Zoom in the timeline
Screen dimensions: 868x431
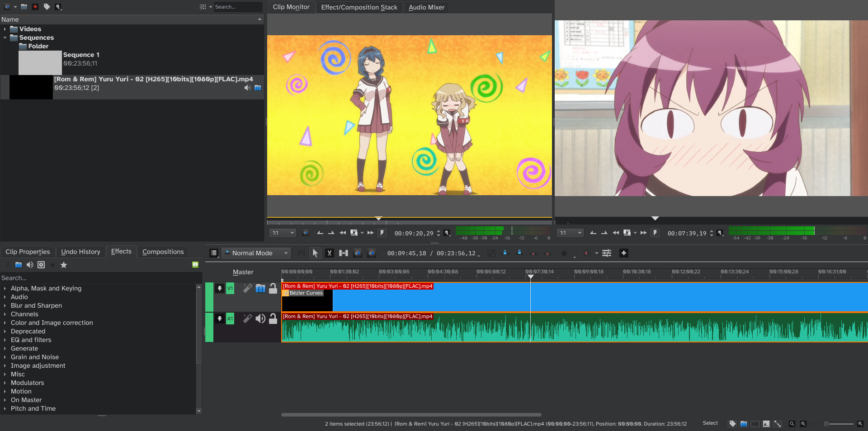click(860, 424)
